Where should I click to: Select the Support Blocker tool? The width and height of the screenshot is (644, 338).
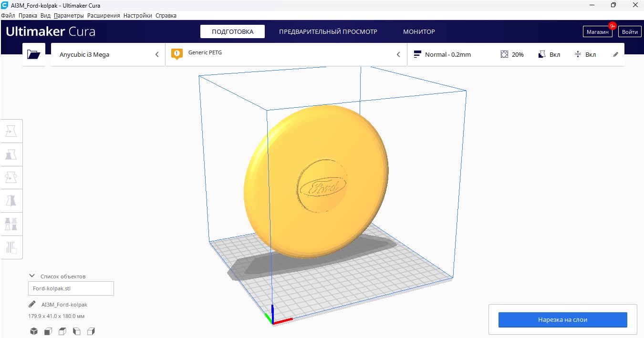click(x=11, y=247)
